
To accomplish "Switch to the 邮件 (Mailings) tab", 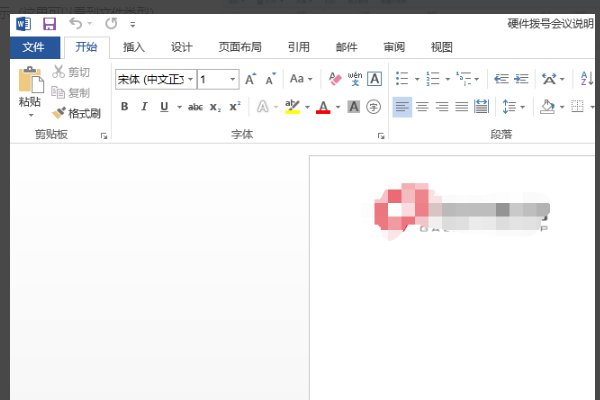I will coord(346,47).
